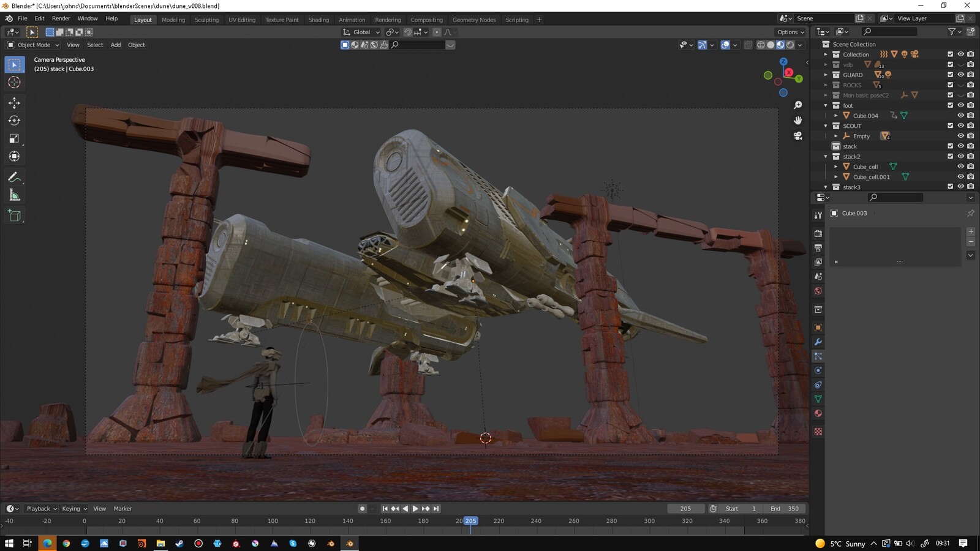980x551 pixels.
Task: Open the Playback dropdown in timeline
Action: (x=42, y=509)
